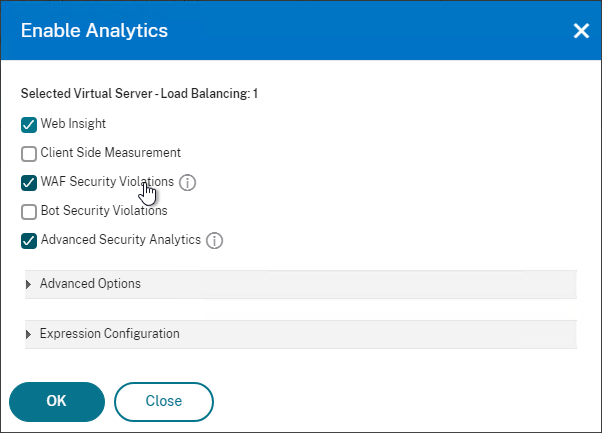Expand the Expression Configuration triangle arrow
Image resolution: width=602 pixels, height=433 pixels.
coord(28,334)
